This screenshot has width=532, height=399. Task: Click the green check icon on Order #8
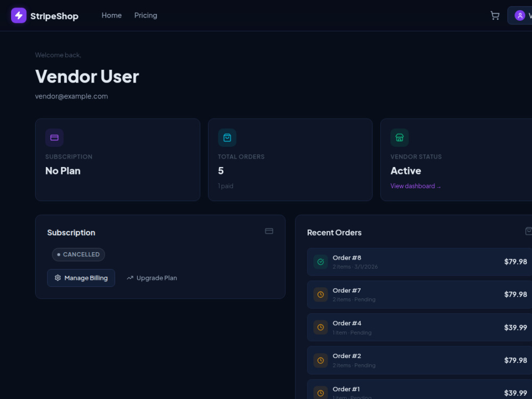320,262
